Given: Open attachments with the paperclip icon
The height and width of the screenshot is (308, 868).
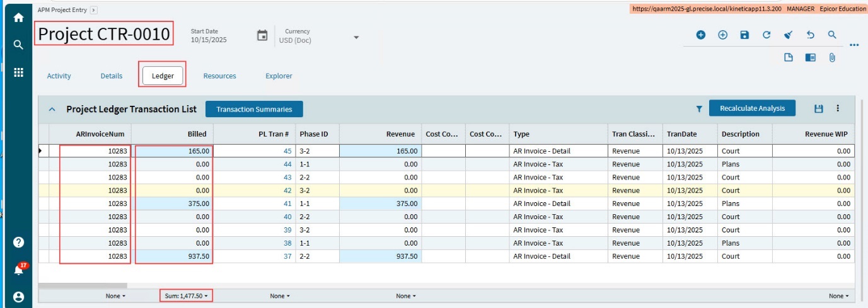Looking at the screenshot, I should pos(832,57).
